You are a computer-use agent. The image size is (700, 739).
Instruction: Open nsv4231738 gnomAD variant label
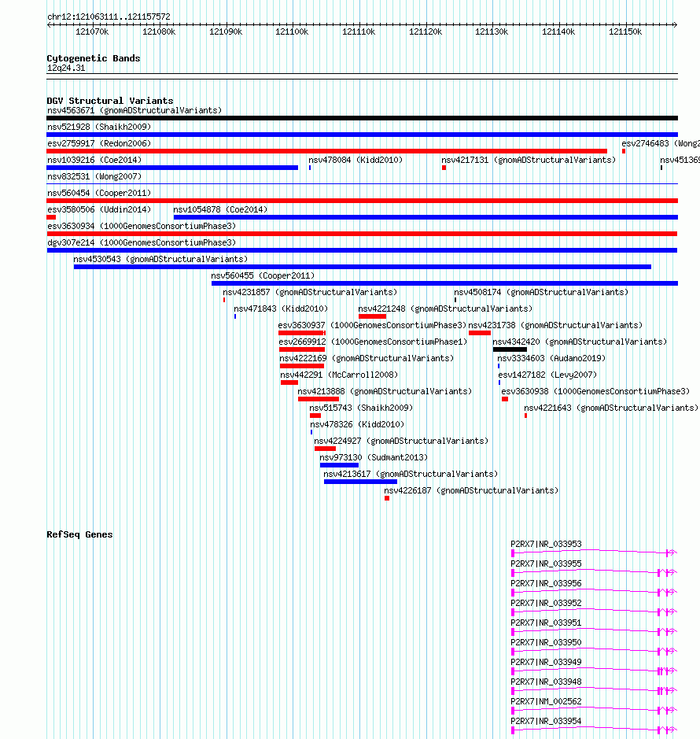555,325
